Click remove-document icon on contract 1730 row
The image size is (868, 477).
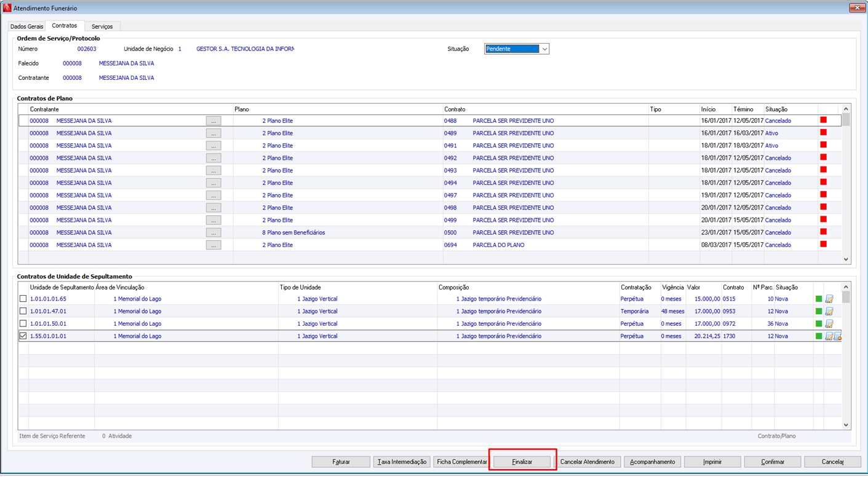pyautogui.click(x=837, y=336)
